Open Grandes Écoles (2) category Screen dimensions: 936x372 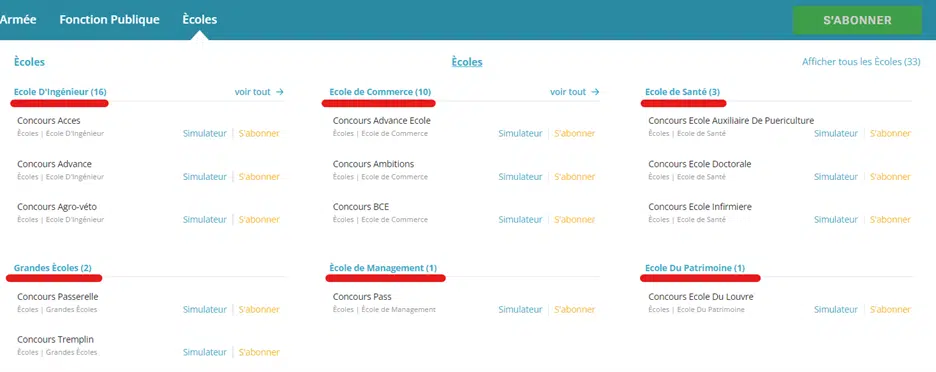[x=53, y=268]
